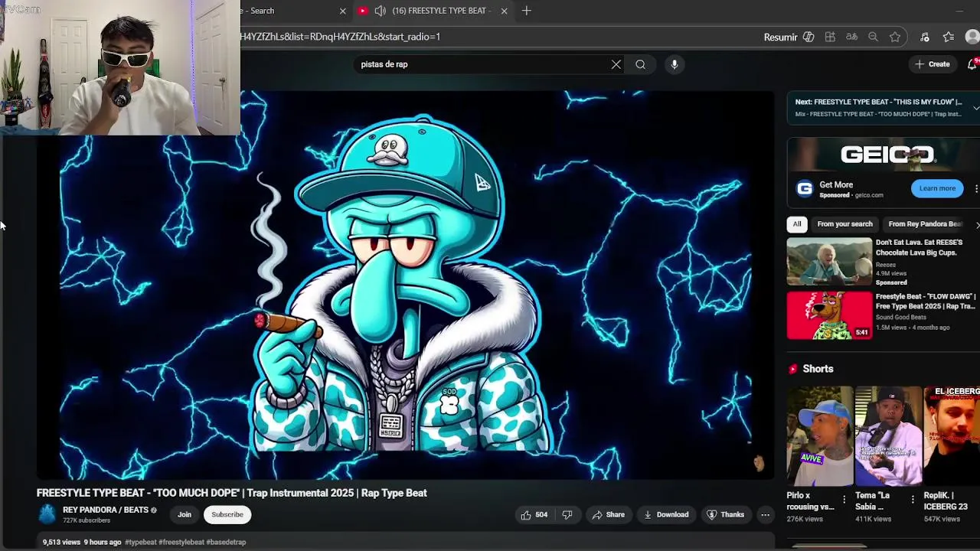
Task: Click the #basedetrap hashtag
Action: click(226, 543)
